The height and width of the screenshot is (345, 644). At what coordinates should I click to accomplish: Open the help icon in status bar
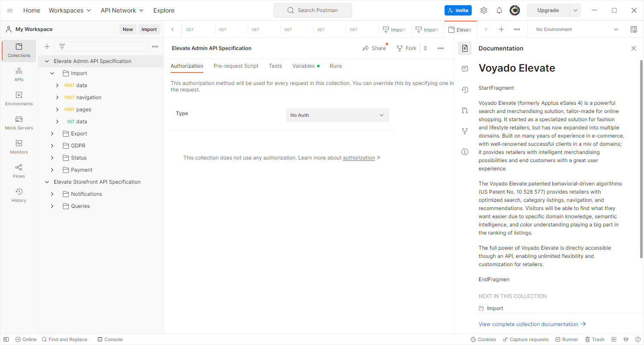[x=638, y=339]
